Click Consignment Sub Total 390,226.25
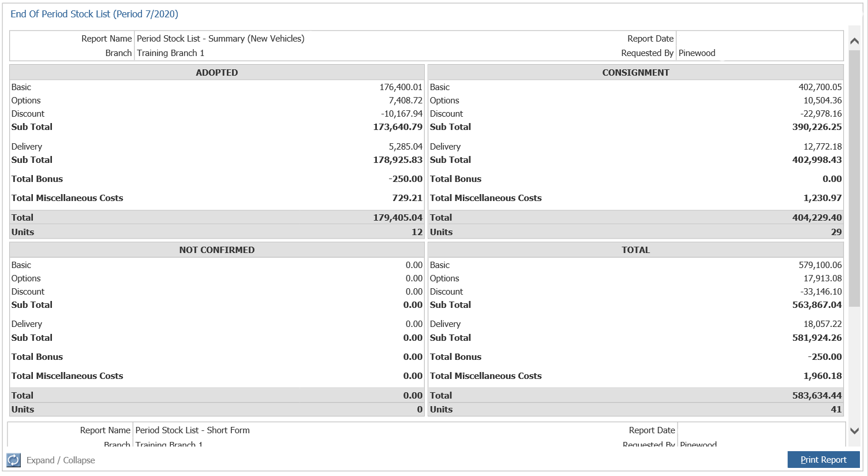 coord(817,127)
